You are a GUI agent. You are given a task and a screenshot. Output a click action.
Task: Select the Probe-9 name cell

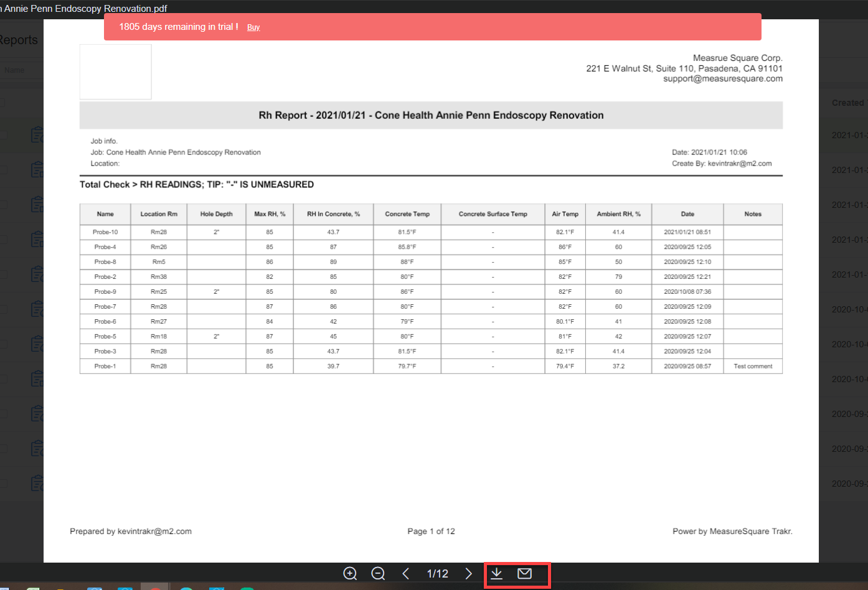pyautogui.click(x=105, y=292)
